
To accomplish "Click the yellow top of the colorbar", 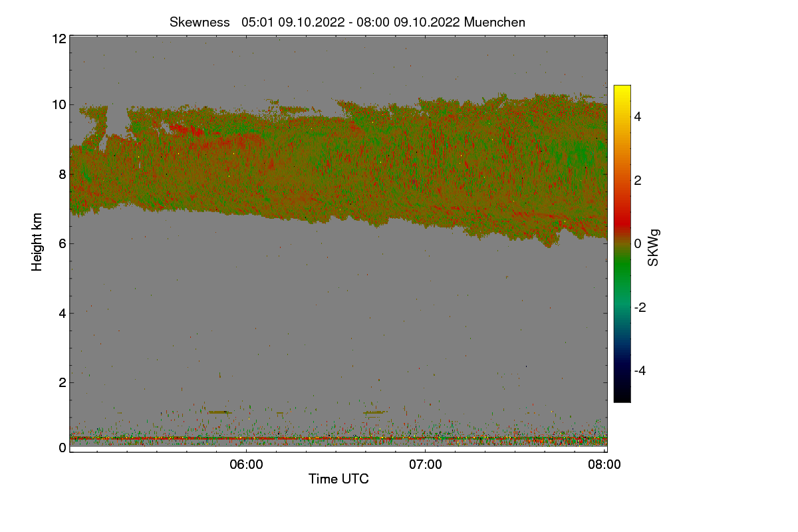I will 622,90.
